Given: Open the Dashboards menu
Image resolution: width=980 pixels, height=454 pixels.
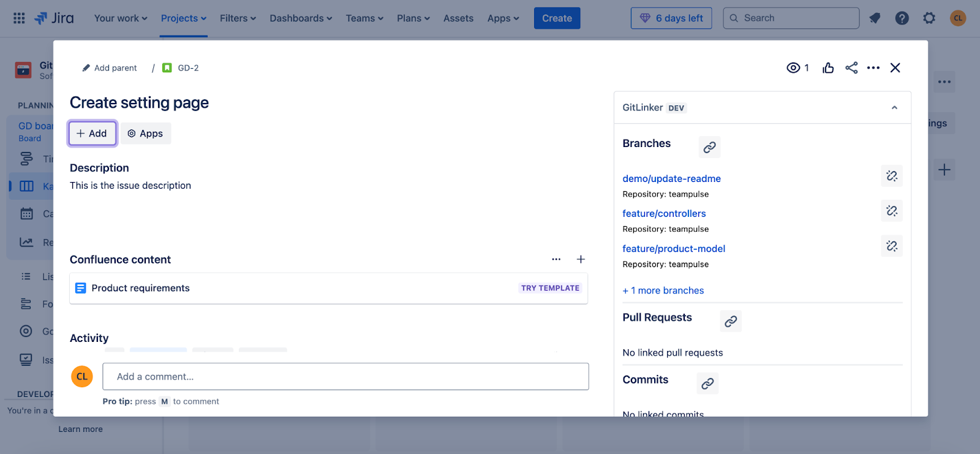Looking at the screenshot, I should (301, 18).
